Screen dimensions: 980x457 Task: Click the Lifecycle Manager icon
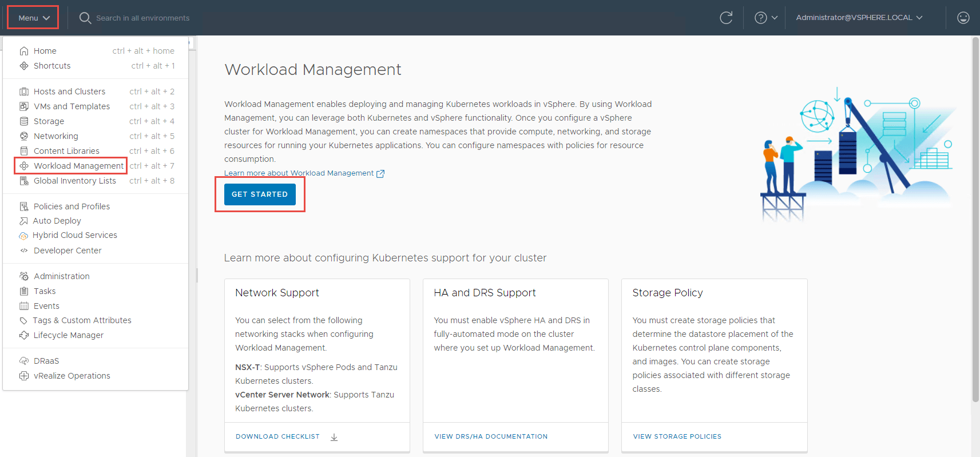24,335
